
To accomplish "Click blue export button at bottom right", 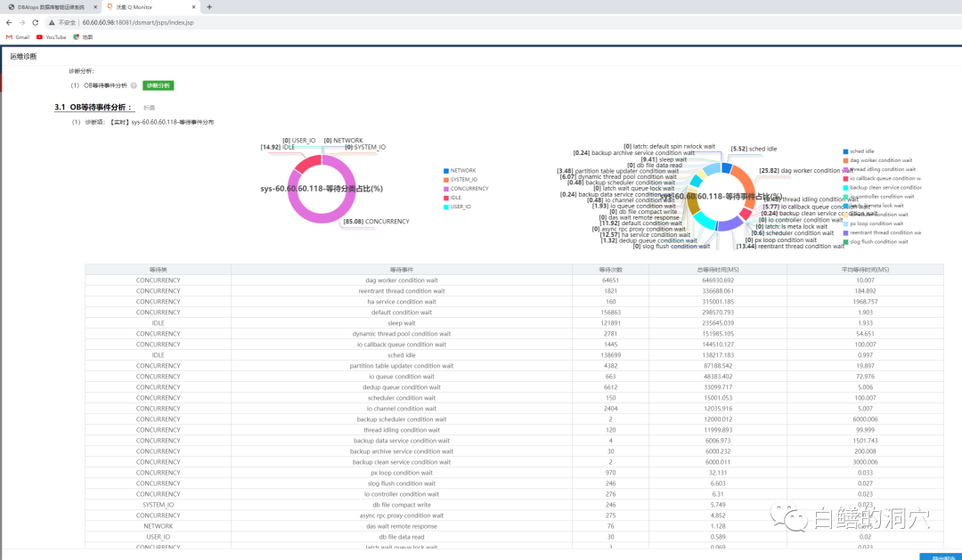I will pyautogui.click(x=940, y=556).
